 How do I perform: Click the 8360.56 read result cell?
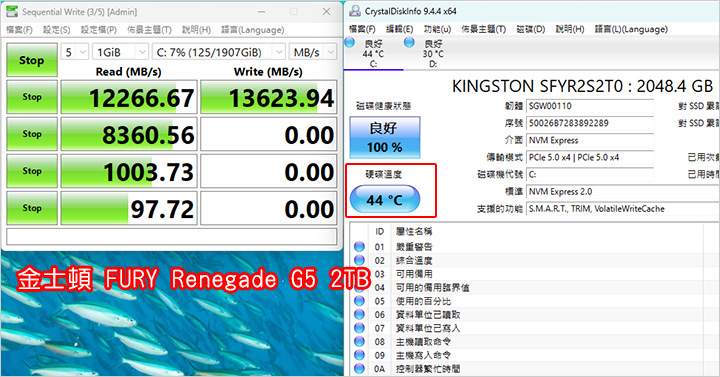tap(129, 134)
